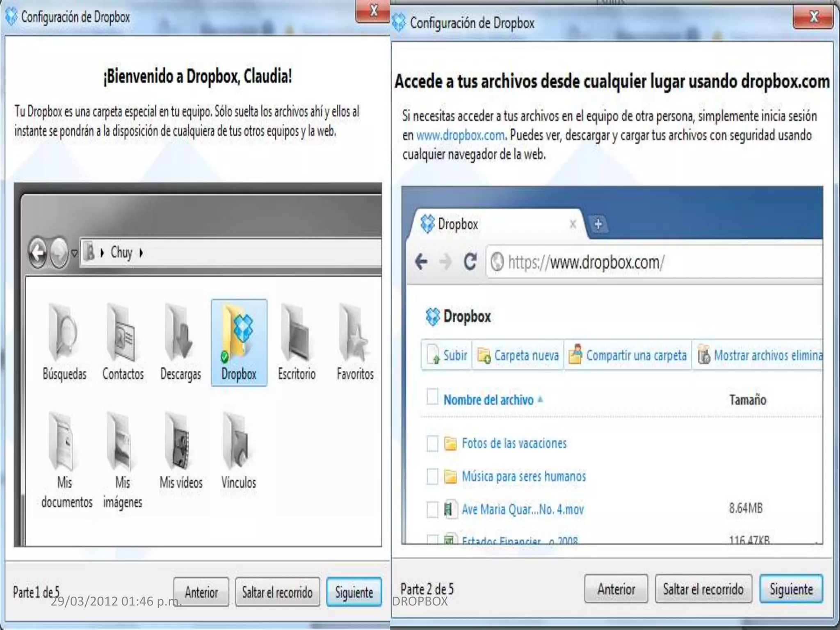The width and height of the screenshot is (840, 630).
Task: Click Chuy in the explorer address bar
Action: coord(121,252)
